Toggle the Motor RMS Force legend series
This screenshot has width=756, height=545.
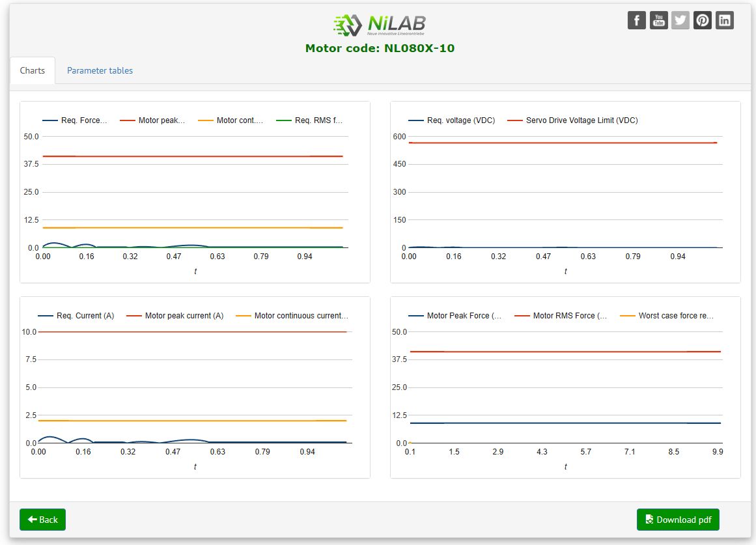[x=561, y=316]
